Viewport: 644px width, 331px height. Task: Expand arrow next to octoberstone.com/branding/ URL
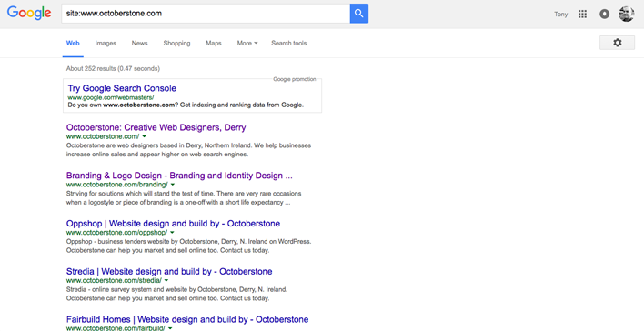point(173,185)
